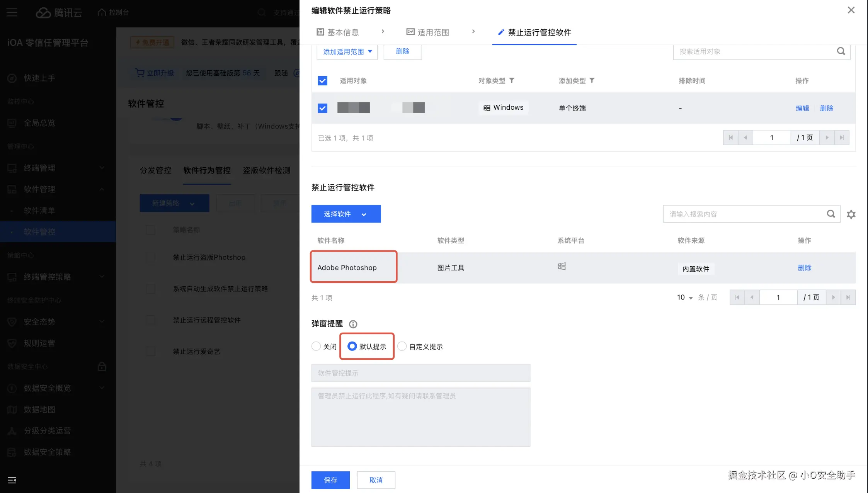This screenshot has height=493, width=868.
Task: Click the 保存 button
Action: point(330,480)
